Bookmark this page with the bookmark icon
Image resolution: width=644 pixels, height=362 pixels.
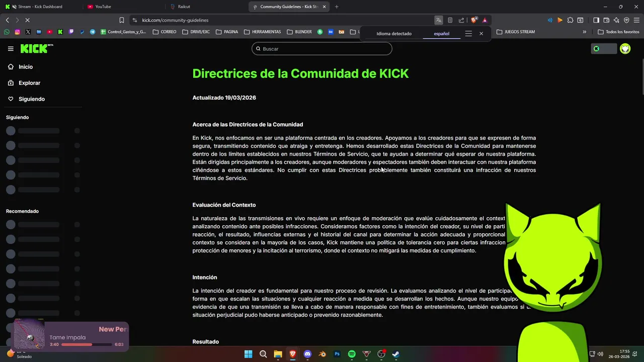[x=121, y=20]
